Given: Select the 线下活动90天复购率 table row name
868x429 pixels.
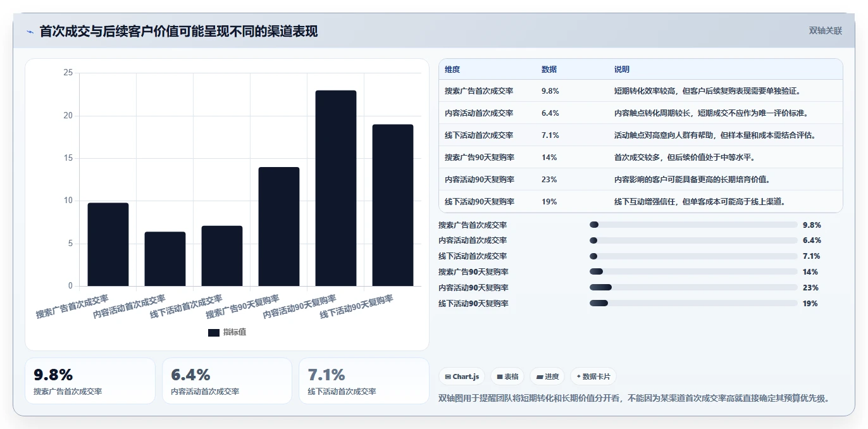Looking at the screenshot, I should click(480, 202).
